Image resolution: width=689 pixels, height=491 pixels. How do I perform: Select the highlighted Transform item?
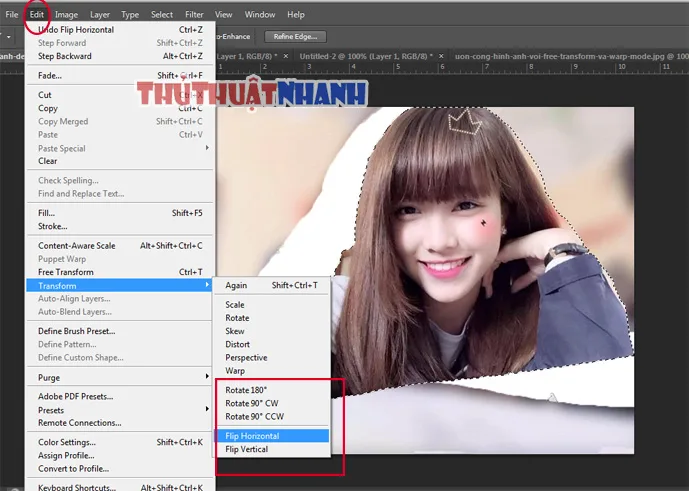tap(120, 285)
